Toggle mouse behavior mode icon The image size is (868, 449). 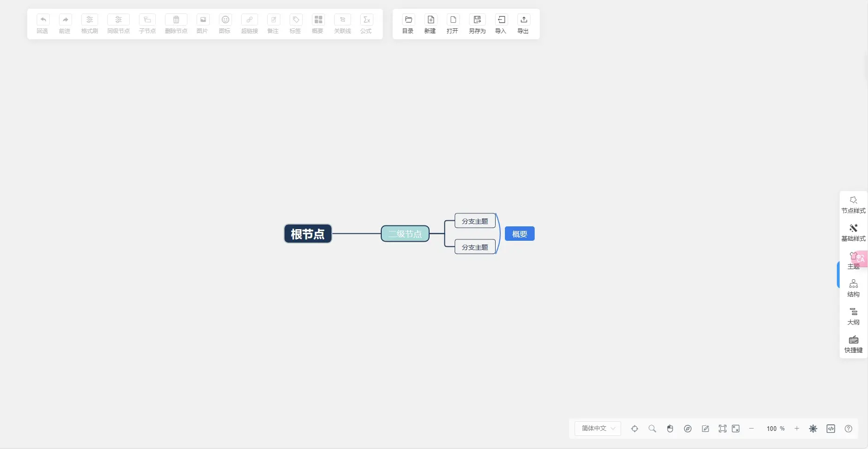point(670,429)
